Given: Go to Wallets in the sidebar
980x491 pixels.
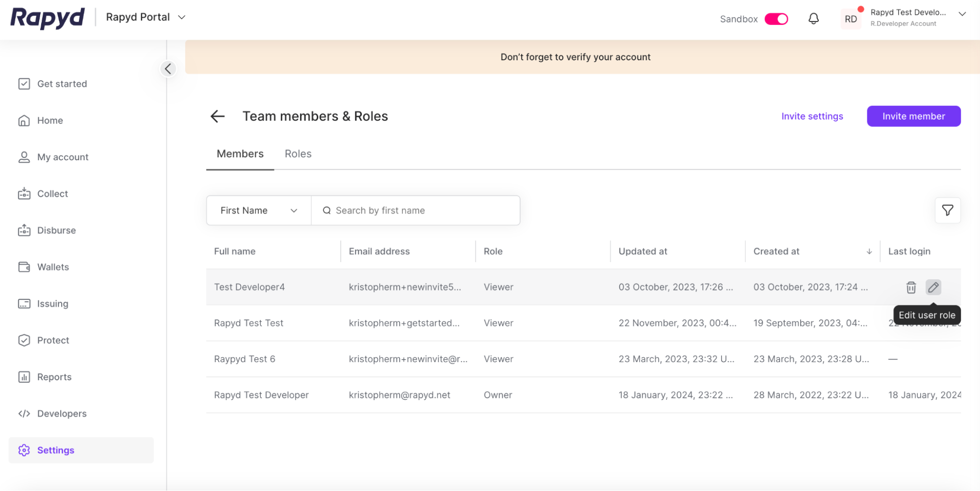Looking at the screenshot, I should (x=53, y=267).
